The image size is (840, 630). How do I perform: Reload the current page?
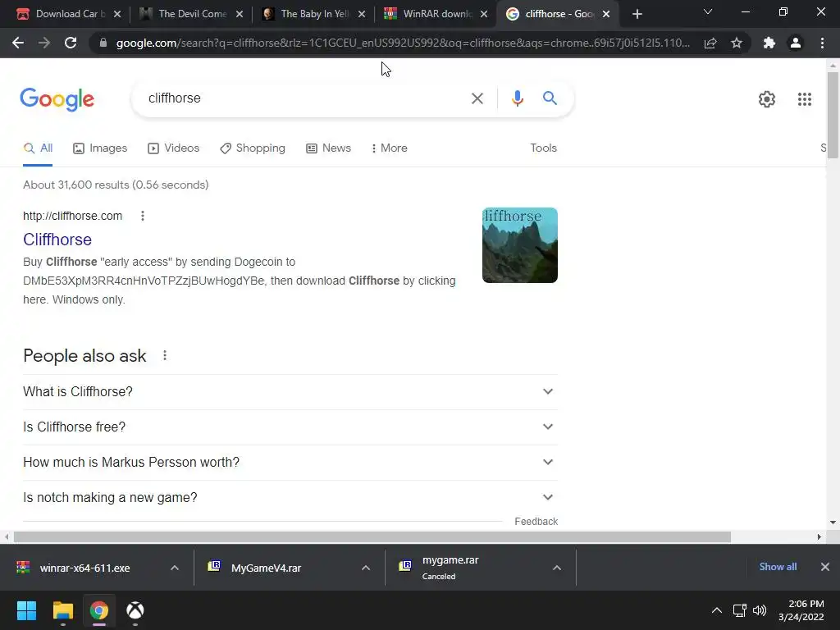[71, 43]
